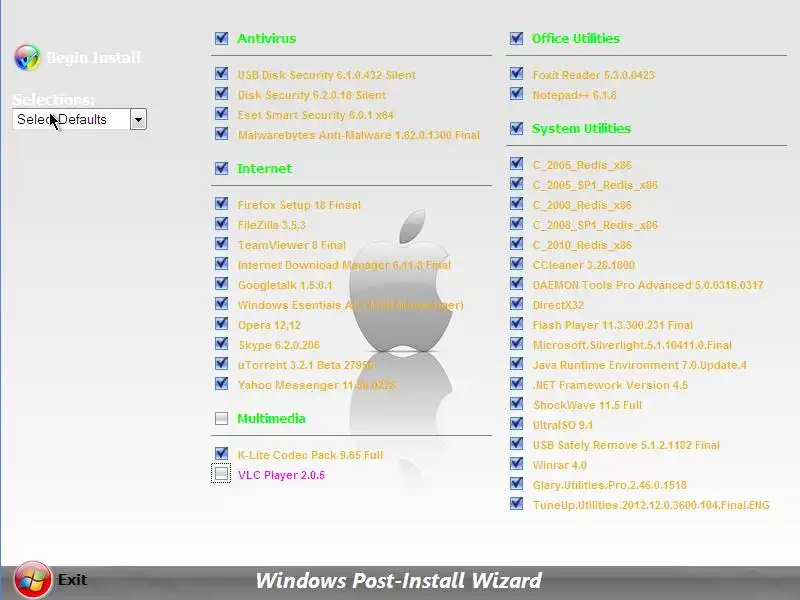
Task: Uncheck Yahoo Messenger checkbox
Action: pos(221,384)
